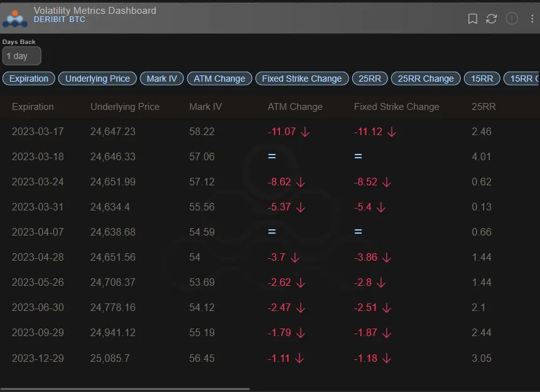Click the bookmark icon in the header

click(472, 19)
